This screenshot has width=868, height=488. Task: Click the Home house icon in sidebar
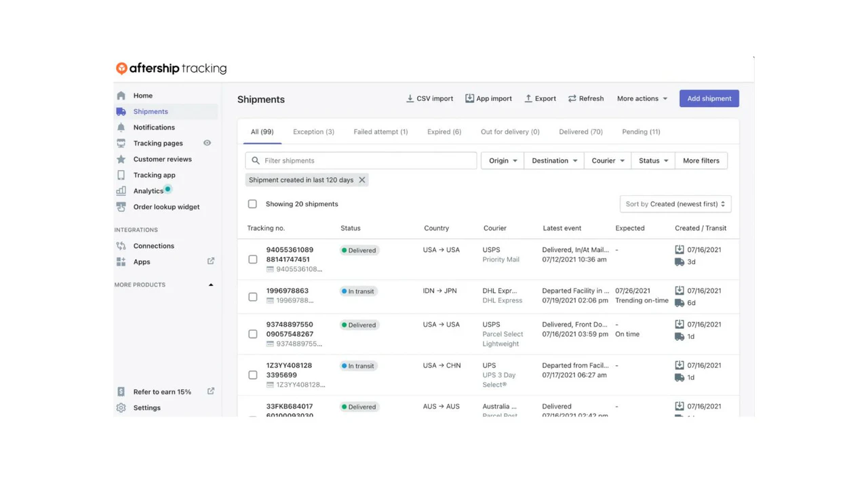121,96
